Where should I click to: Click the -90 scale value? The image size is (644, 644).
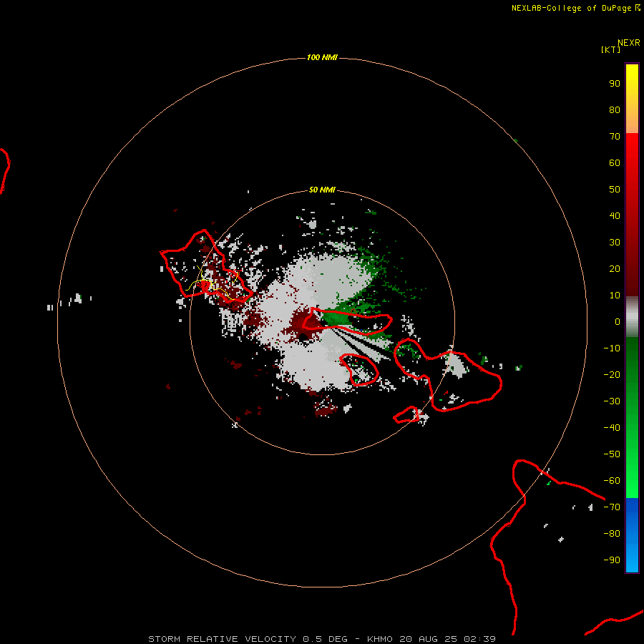612,560
